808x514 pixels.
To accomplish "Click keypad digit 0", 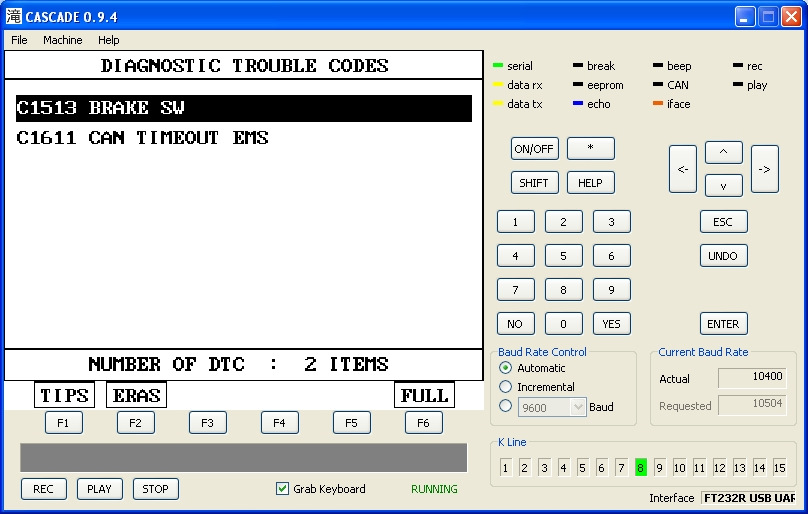I will pyautogui.click(x=564, y=324).
